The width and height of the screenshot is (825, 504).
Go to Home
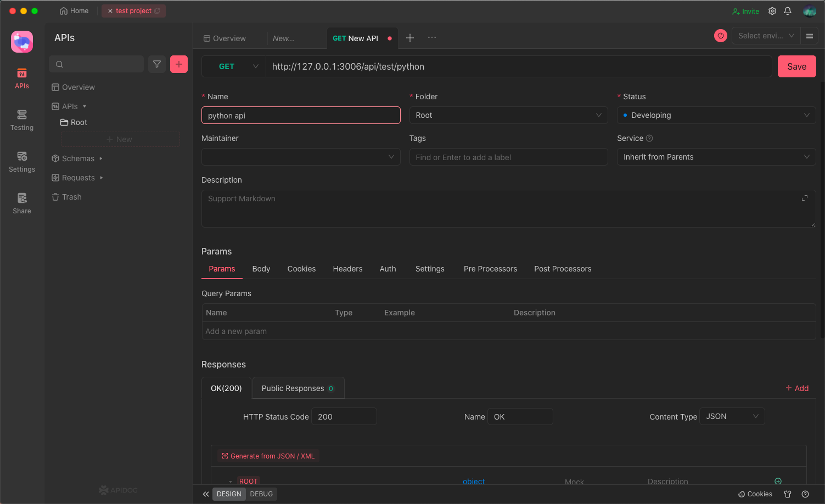[x=74, y=11]
